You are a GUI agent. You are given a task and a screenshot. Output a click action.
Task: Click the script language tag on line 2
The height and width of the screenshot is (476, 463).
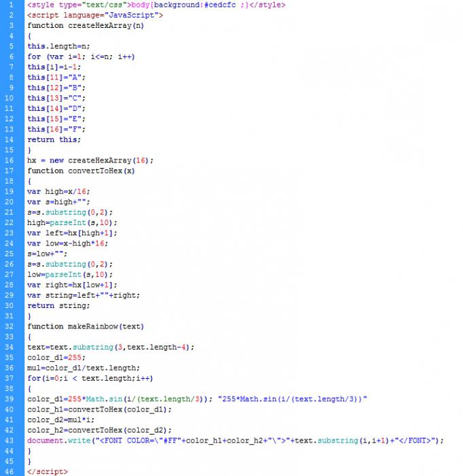coord(95,16)
